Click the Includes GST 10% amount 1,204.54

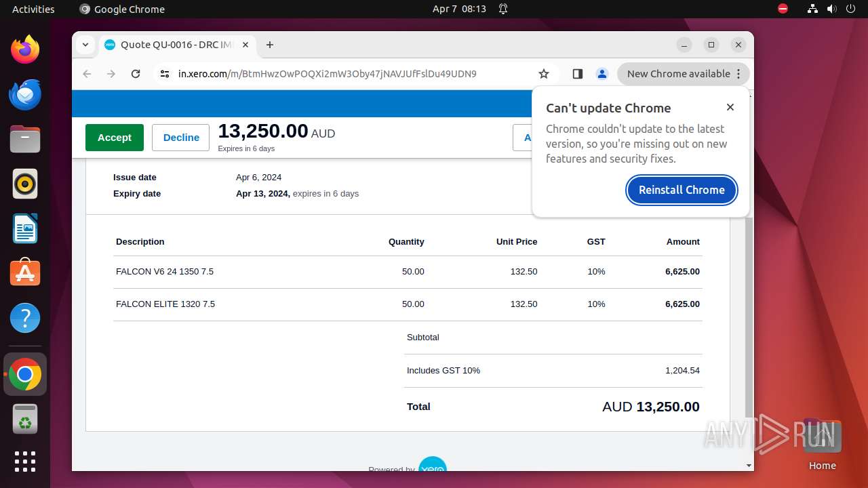point(682,371)
